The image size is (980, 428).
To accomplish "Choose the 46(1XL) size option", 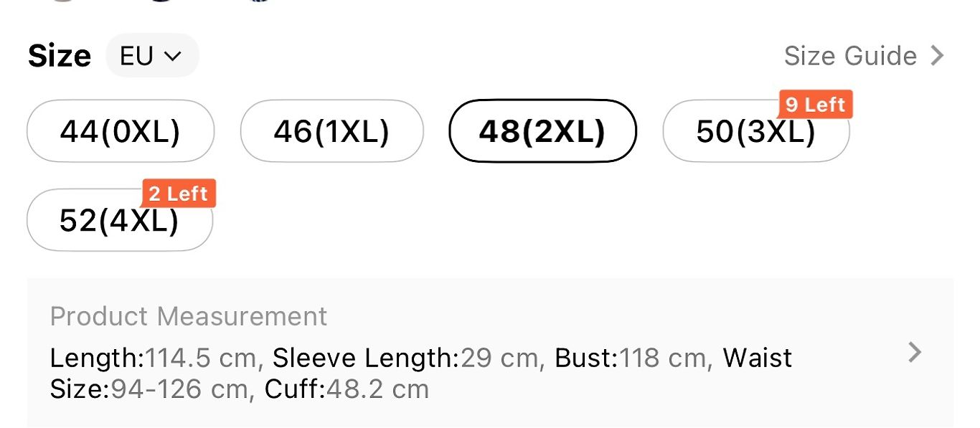I will (331, 131).
